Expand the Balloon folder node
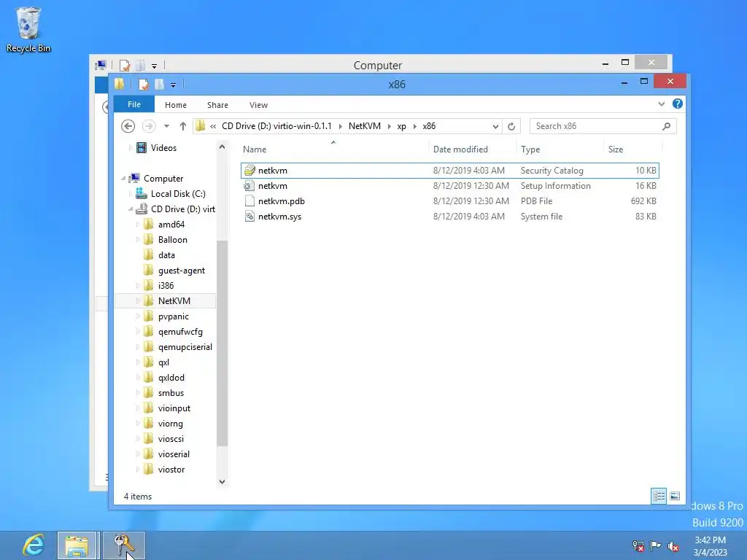Image resolution: width=747 pixels, height=560 pixels. pyautogui.click(x=138, y=239)
